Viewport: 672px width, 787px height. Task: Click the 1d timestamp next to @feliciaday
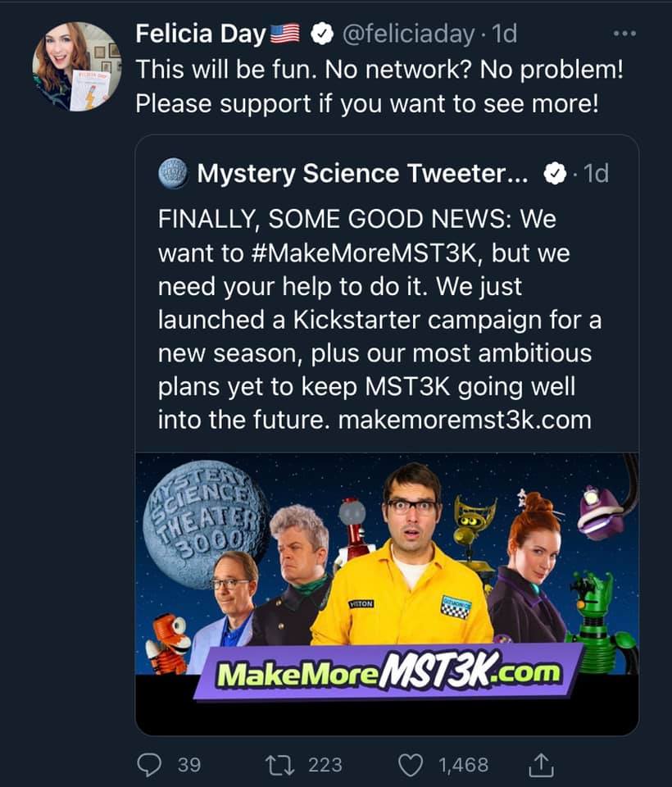point(506,34)
